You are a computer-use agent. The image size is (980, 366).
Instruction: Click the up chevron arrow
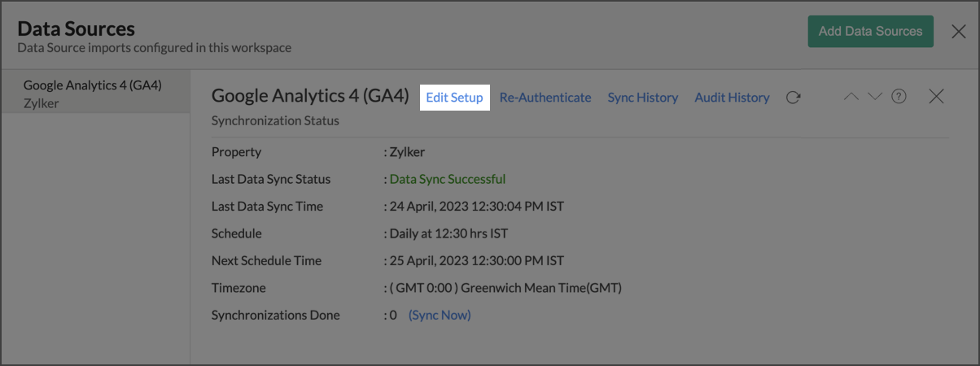coord(851,97)
